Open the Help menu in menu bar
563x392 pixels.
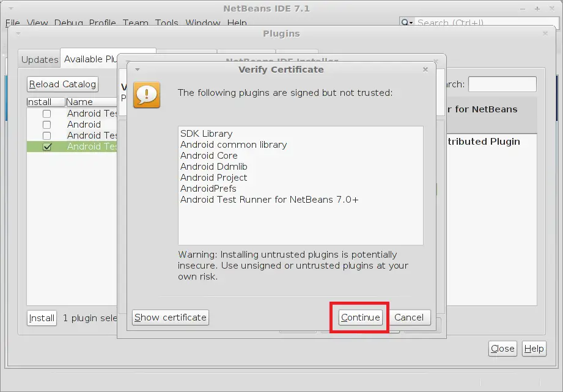coord(237,23)
